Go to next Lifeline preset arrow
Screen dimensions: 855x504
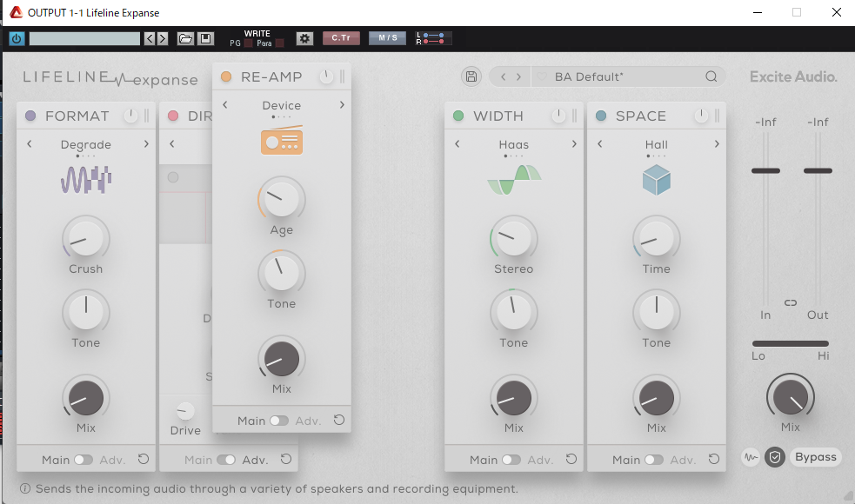point(518,76)
